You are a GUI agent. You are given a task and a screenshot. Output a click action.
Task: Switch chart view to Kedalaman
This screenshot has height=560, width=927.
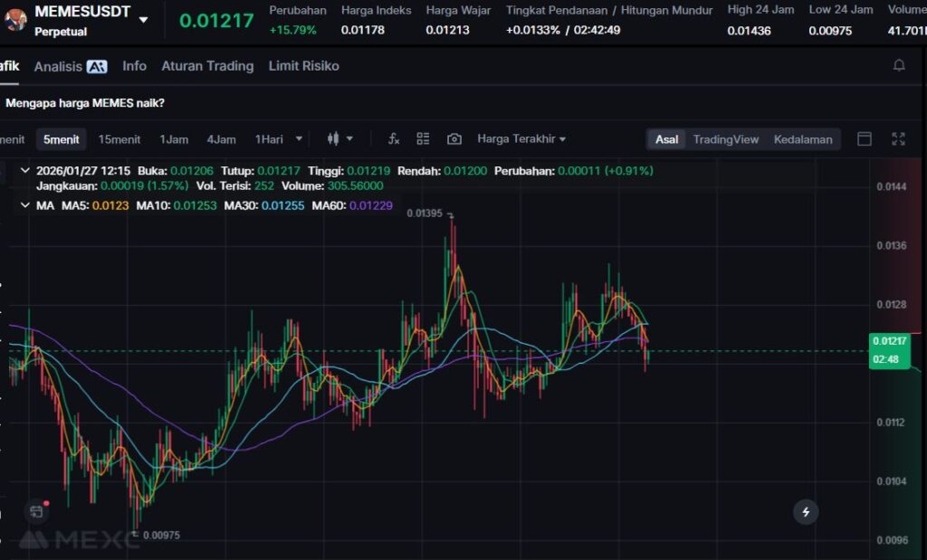802,139
